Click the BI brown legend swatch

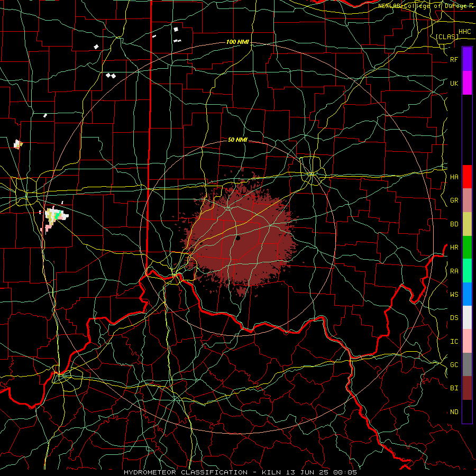(x=467, y=388)
